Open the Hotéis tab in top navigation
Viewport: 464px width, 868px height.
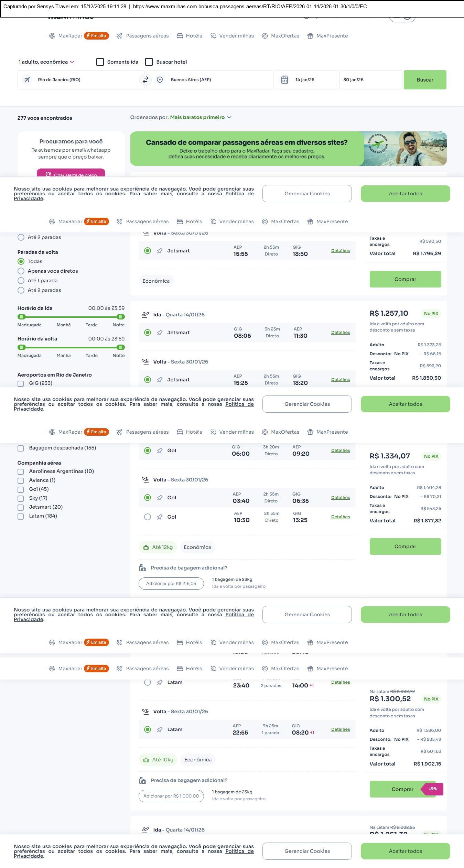coord(190,36)
